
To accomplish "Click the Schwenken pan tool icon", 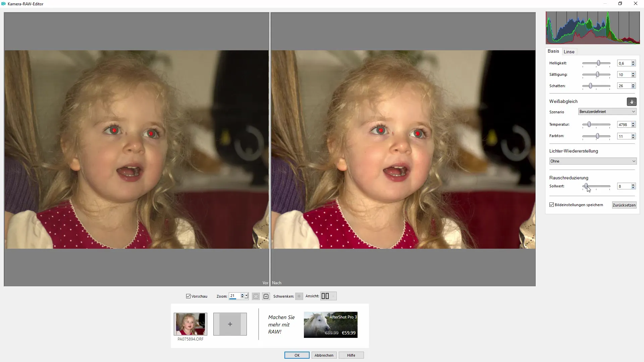I will tap(299, 296).
